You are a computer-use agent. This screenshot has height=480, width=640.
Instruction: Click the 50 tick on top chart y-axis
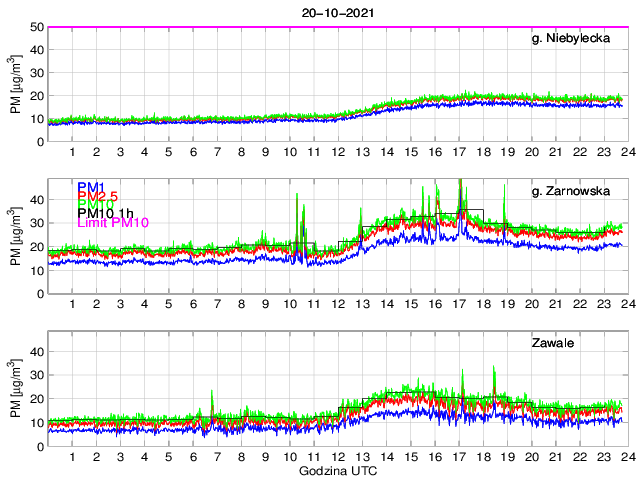point(36,27)
